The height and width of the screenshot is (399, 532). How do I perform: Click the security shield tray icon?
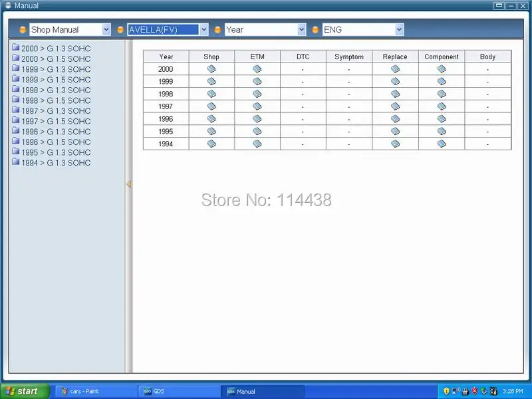tap(446, 391)
